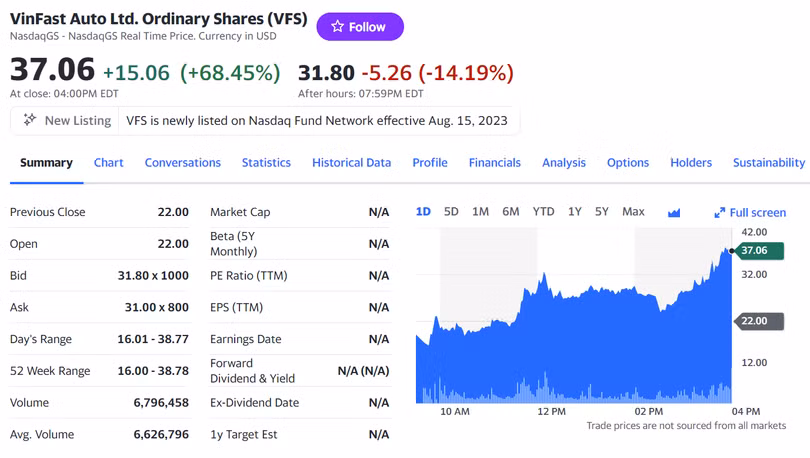Screen dimensions: 810x458
Task: Select the YTD chart range
Action: click(543, 211)
